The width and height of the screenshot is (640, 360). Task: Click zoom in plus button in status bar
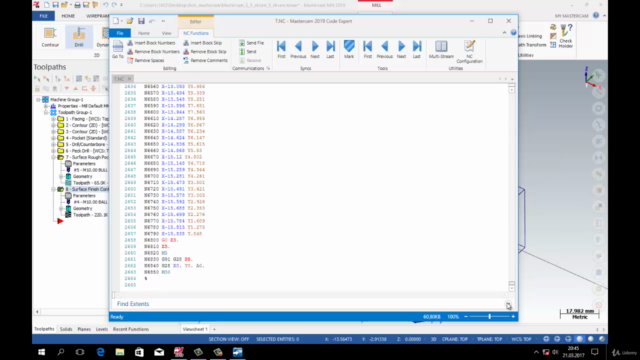(513, 317)
